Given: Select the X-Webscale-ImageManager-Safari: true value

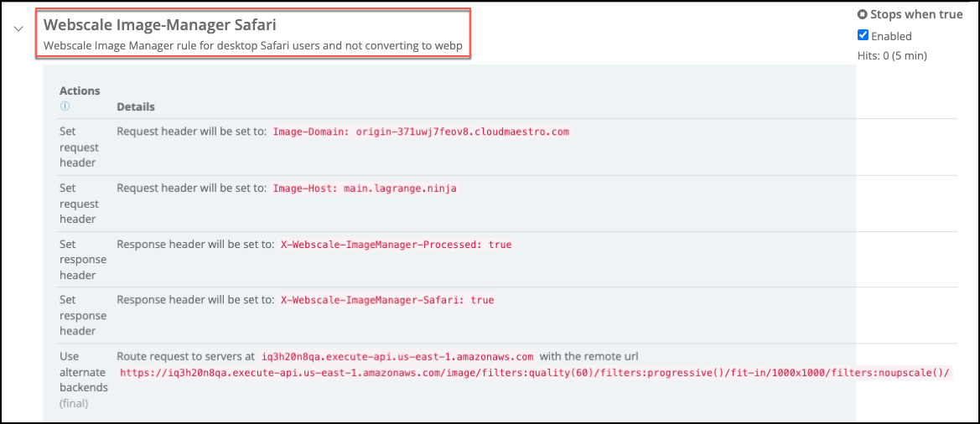Looking at the screenshot, I should tap(387, 300).
